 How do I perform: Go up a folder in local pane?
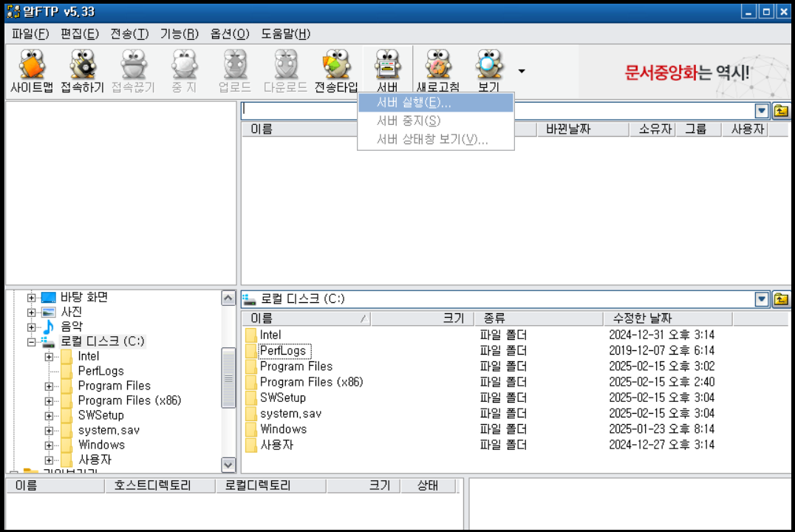click(x=781, y=299)
